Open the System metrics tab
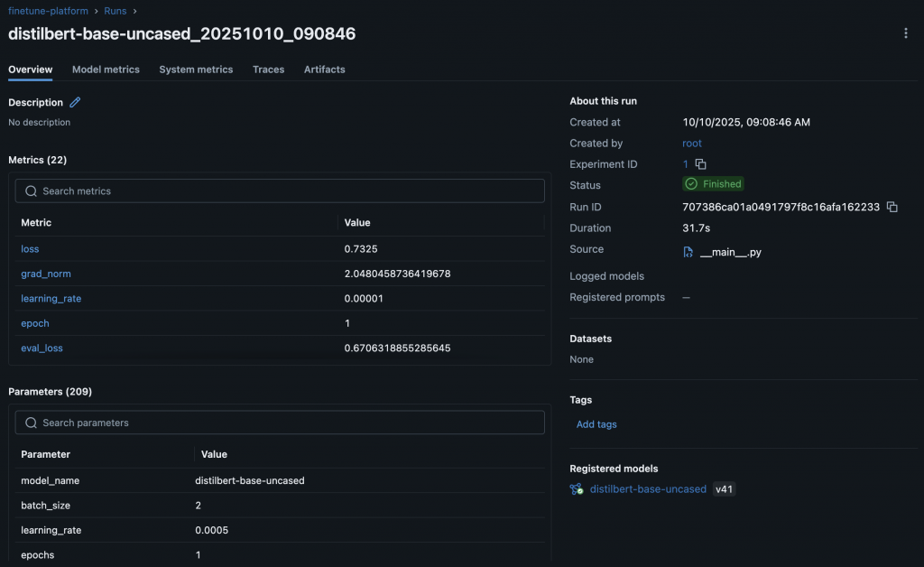924x567 pixels. pos(196,70)
